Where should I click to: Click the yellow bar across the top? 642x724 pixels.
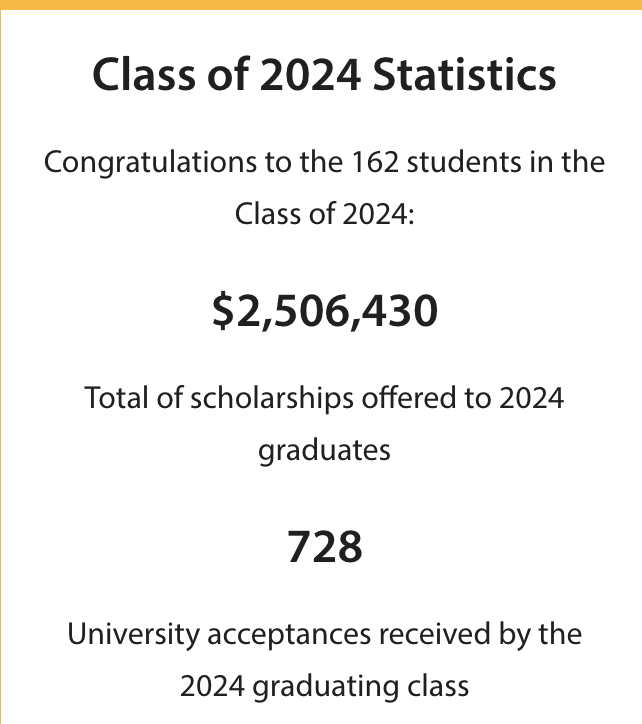click(321, 5)
